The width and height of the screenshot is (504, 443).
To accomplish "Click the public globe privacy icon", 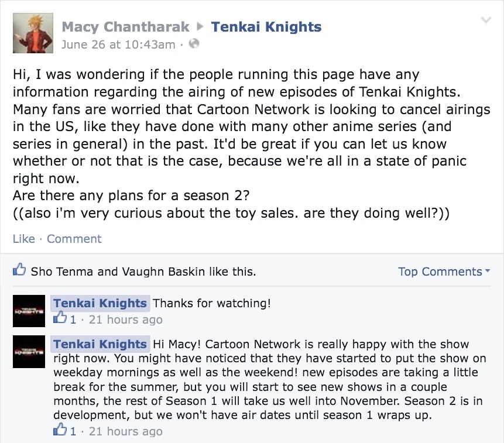I will (195, 44).
